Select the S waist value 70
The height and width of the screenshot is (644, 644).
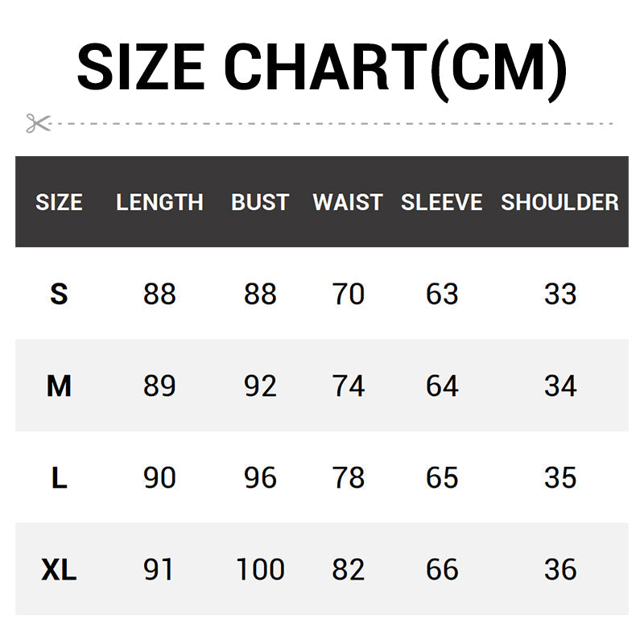coord(349,295)
